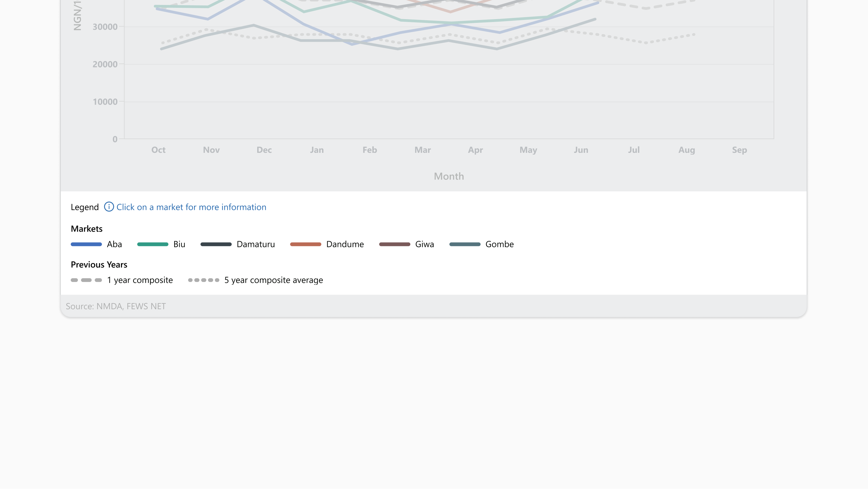Click the Jun label on month axis
This screenshot has width=868, height=489.
pyautogui.click(x=581, y=150)
